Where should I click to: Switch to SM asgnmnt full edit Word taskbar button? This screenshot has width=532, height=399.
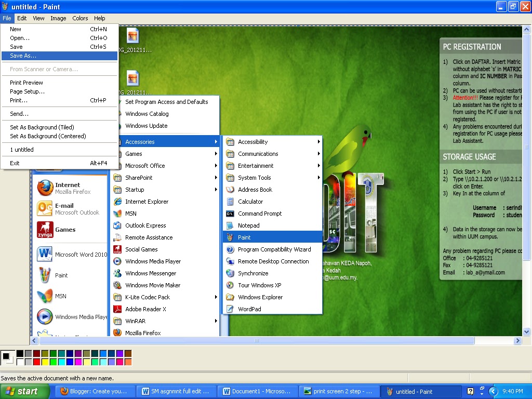point(176,391)
